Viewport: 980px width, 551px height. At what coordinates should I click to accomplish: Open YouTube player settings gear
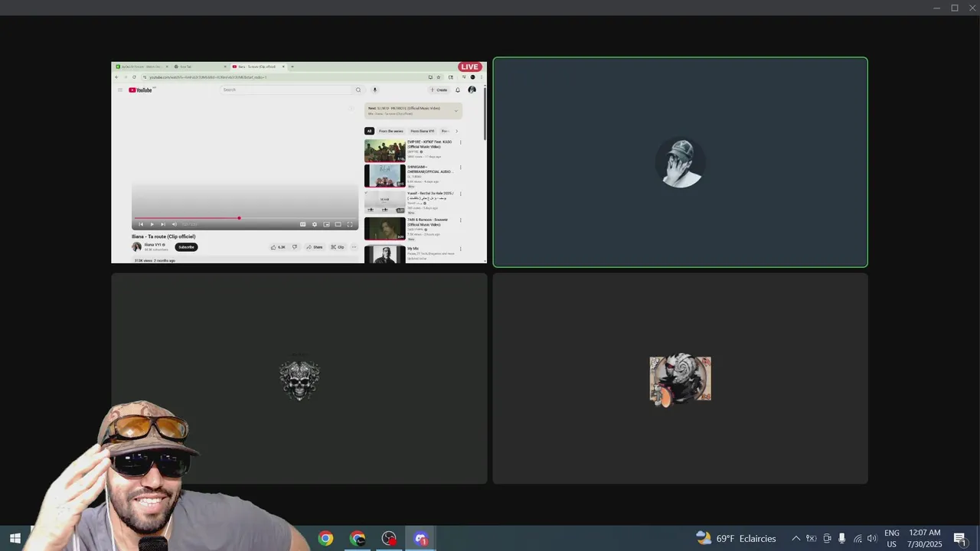pos(314,224)
